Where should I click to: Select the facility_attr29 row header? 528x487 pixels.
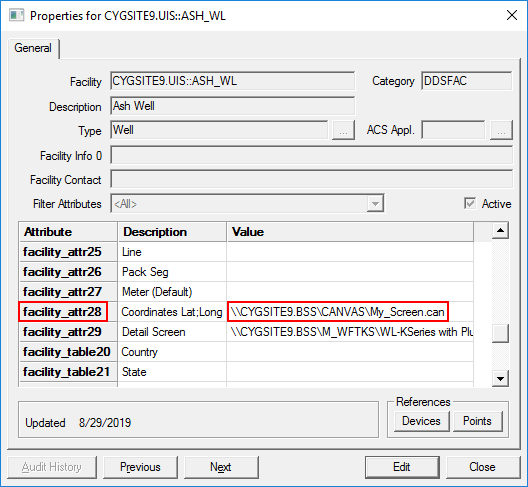click(x=68, y=332)
